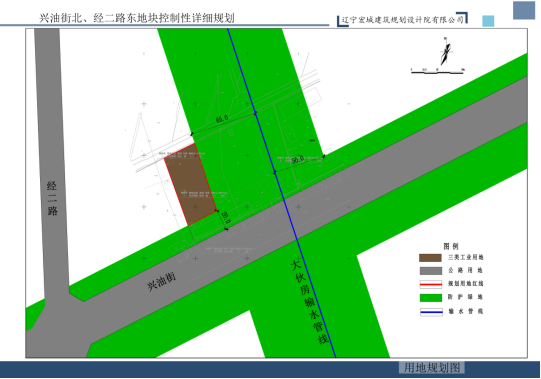
Task: Click the brown industrial parcel outlined in red
Action: tap(190, 184)
